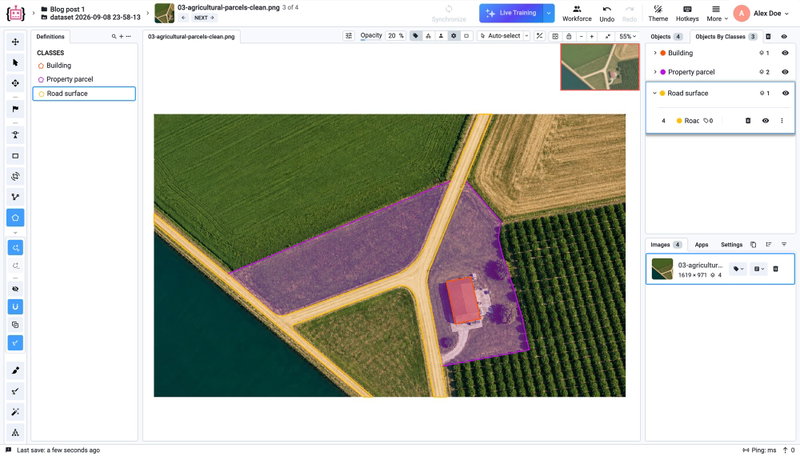Switch the interface Theme

658,13
